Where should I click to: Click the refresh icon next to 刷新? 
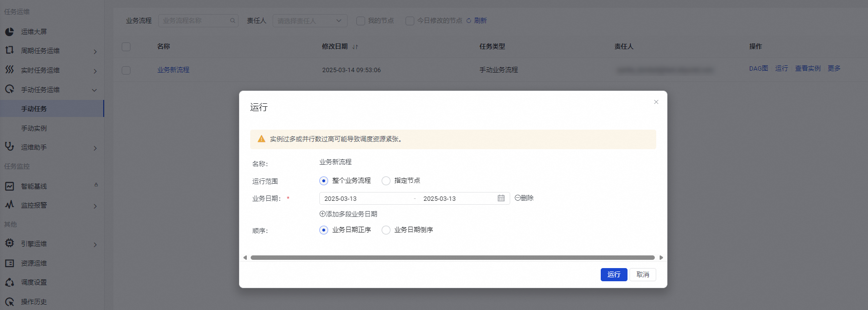[469, 20]
